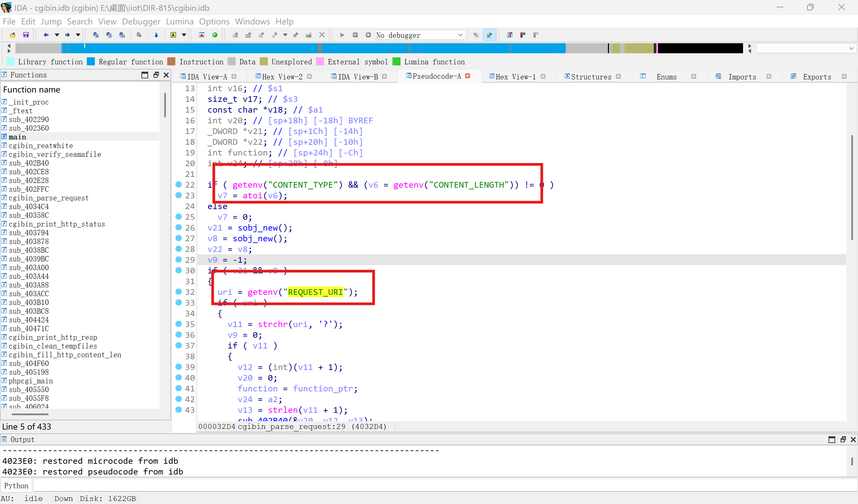Click the debugger Start process play icon
This screenshot has height=504, width=858.
tap(342, 35)
